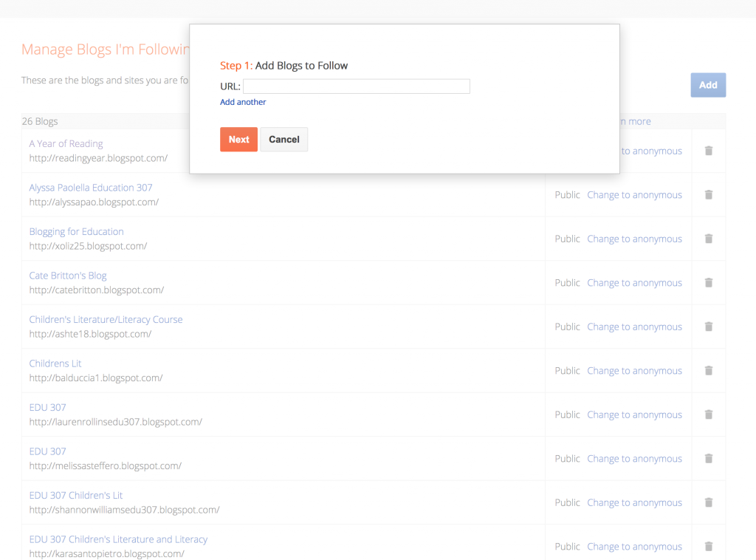The width and height of the screenshot is (756, 560).
Task: Open the Blogging for Education blog link
Action: pyautogui.click(x=76, y=231)
